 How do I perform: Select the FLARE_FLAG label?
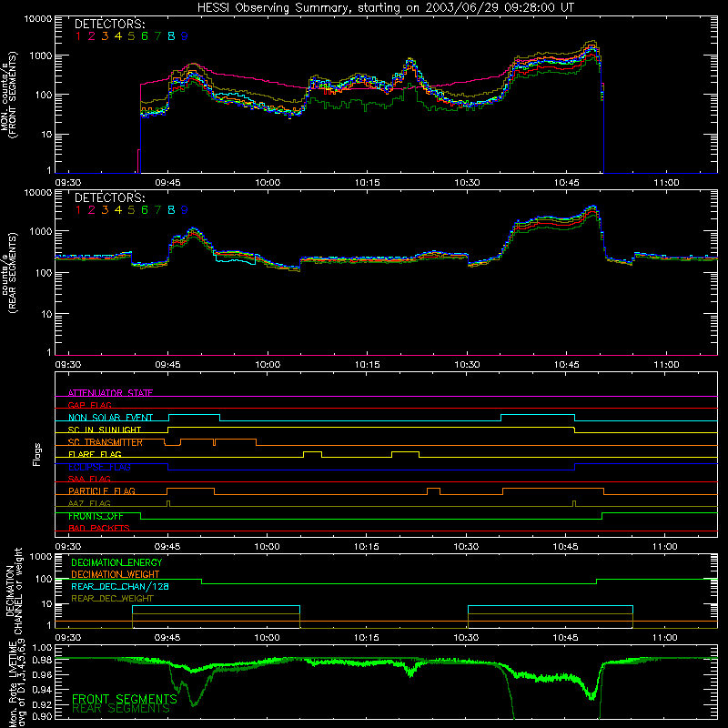pos(95,454)
